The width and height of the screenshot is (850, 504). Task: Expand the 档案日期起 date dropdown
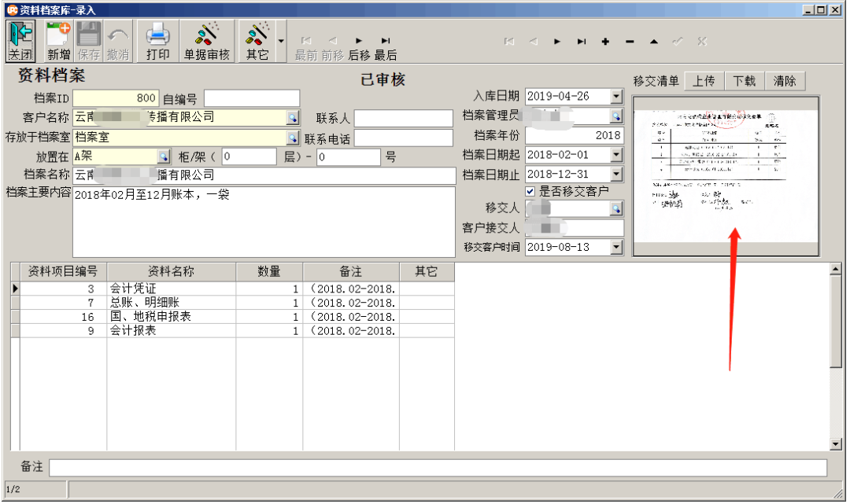click(616, 155)
